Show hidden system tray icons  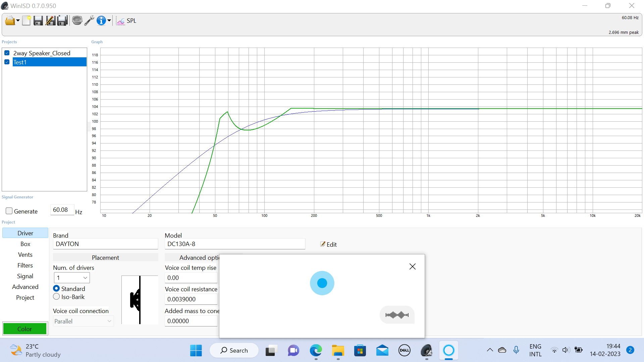[x=490, y=350]
